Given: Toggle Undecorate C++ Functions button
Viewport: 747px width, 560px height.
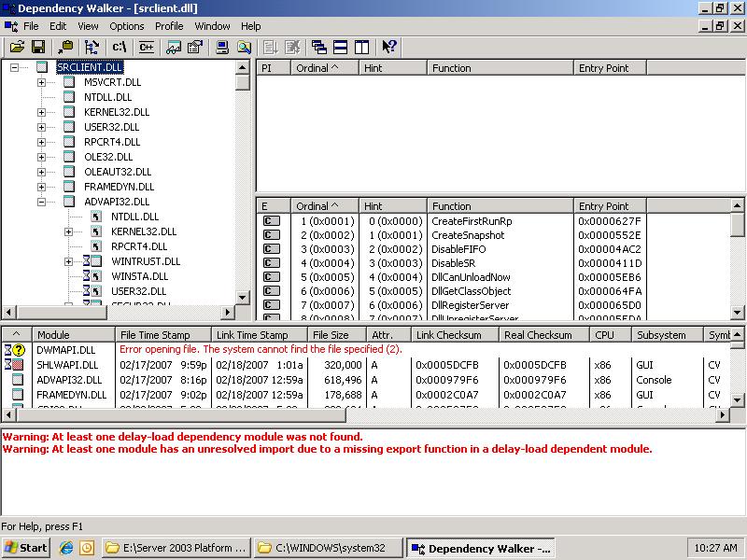Looking at the screenshot, I should click(x=147, y=47).
